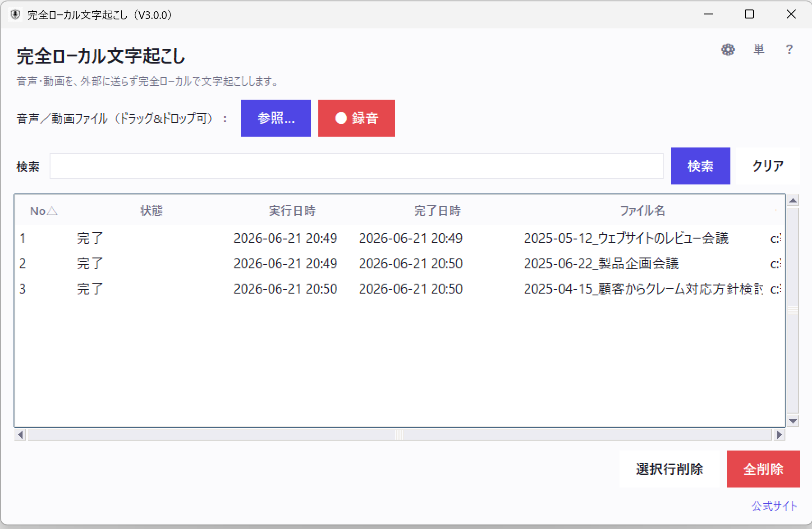The width and height of the screenshot is (812, 529).
Task: Focus the 検索 text input field
Action: coord(356,166)
